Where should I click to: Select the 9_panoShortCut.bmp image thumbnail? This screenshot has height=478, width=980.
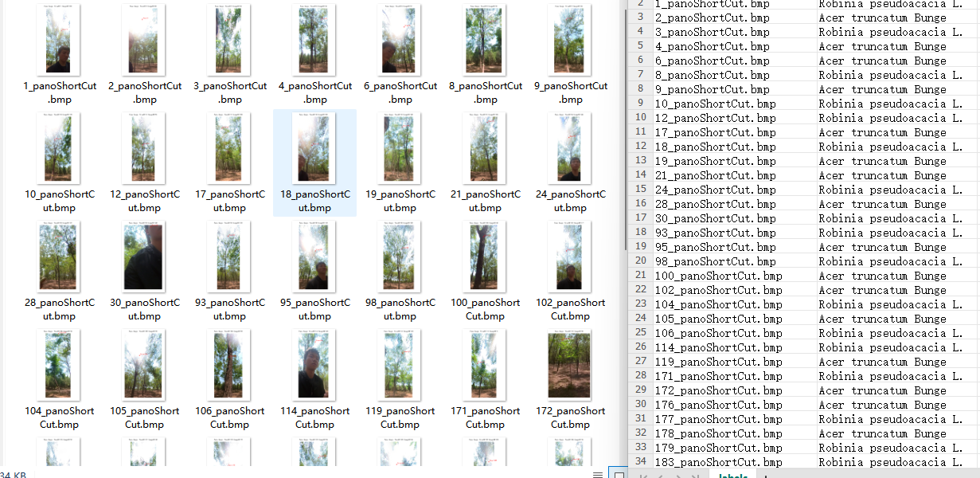coord(570,39)
